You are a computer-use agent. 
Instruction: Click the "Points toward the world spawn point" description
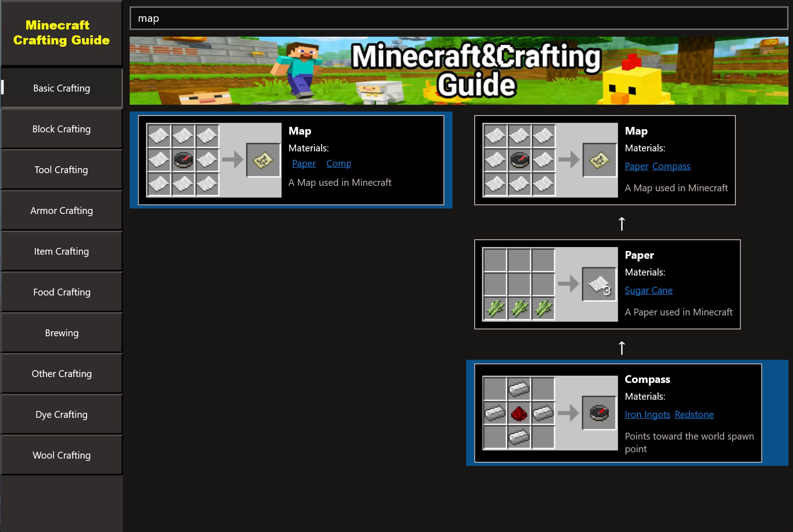click(689, 443)
